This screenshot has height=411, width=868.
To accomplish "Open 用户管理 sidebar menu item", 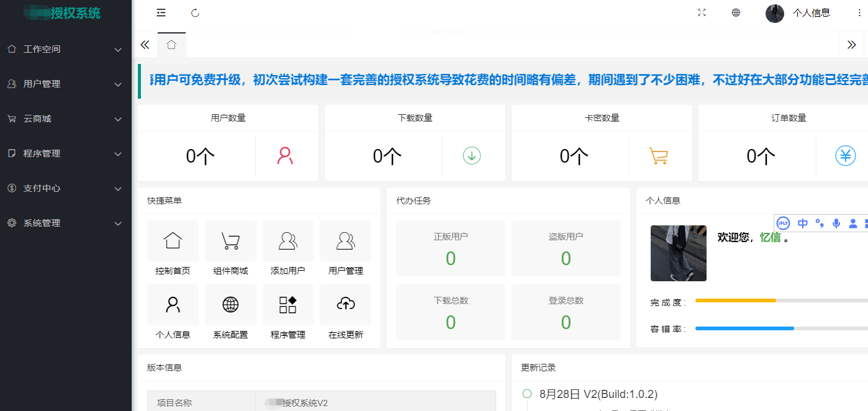I will [66, 84].
